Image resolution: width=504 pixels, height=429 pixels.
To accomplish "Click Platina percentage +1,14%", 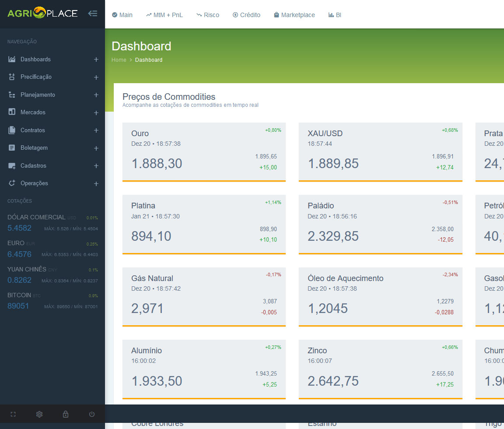I will coord(273,202).
